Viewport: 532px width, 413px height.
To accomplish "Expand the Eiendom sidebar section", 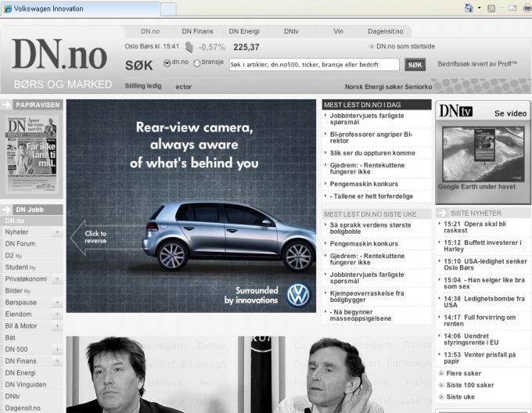I will coord(57,314).
